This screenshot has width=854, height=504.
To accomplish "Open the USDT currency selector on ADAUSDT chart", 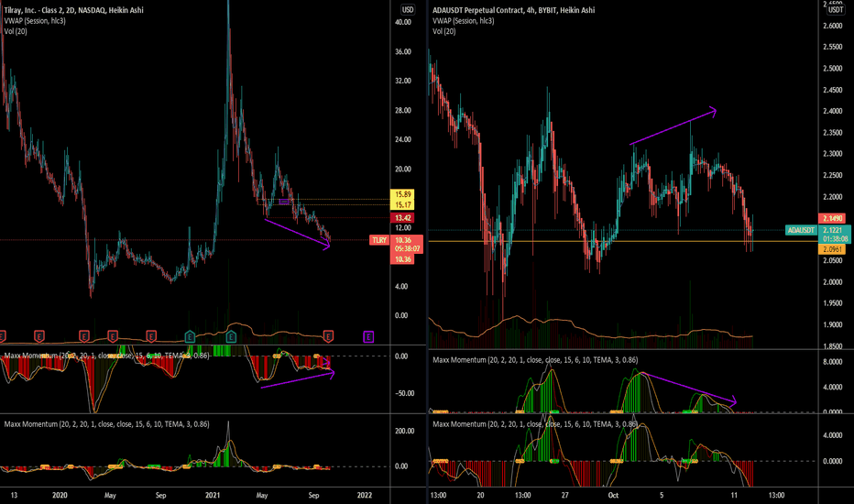I will 836,10.
